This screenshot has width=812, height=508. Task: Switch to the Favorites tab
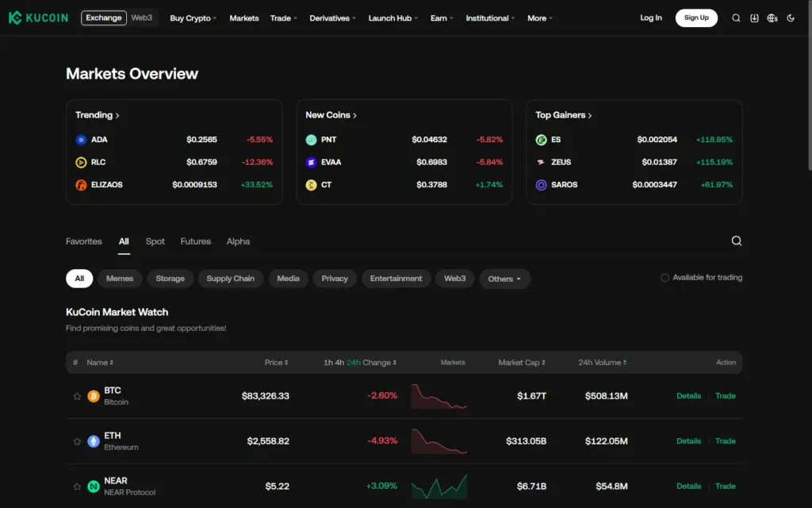coord(84,241)
